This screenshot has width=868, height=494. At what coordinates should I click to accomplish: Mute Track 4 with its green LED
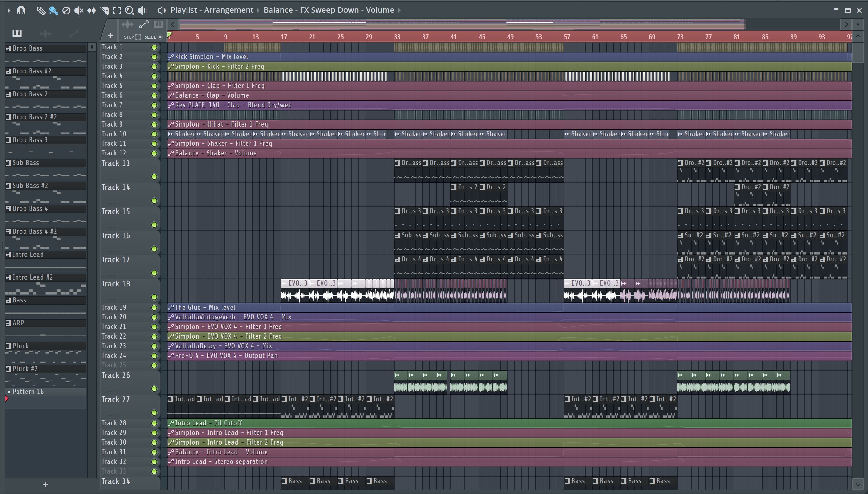tap(154, 76)
